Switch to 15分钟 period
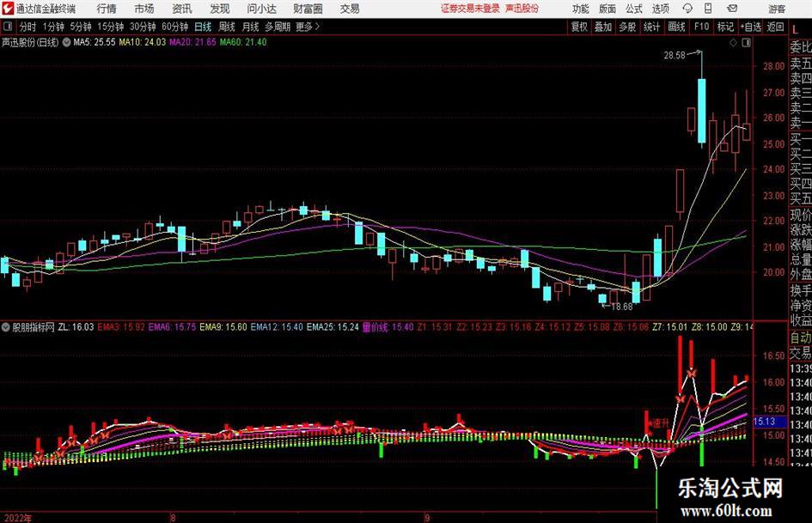The height and width of the screenshot is (523, 812). (110, 27)
